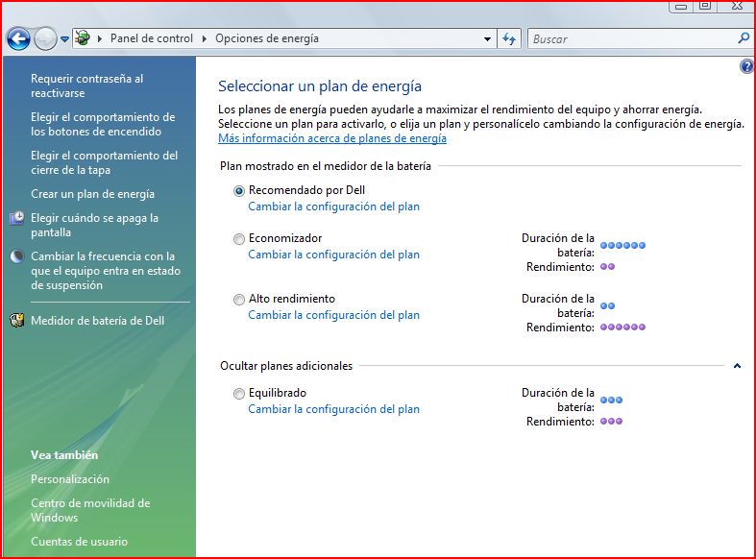The image size is (756, 559).
Task: Open Centro de movilidad de Windows
Action: tap(90, 510)
